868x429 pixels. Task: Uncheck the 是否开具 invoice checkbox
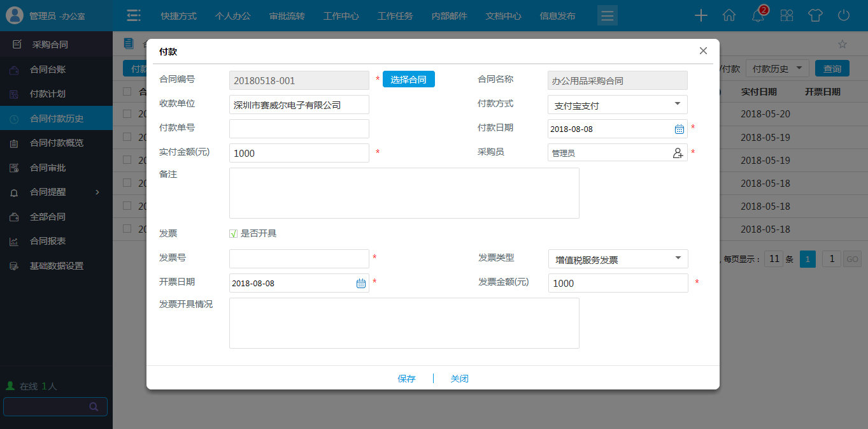click(x=233, y=233)
